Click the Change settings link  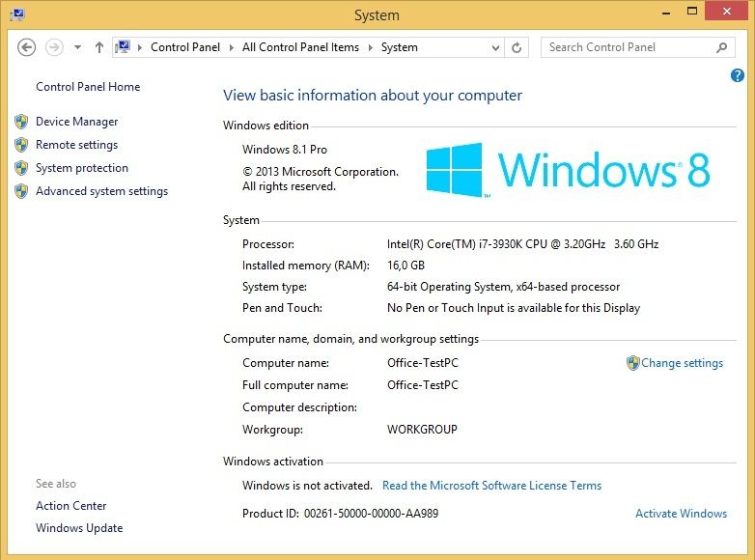click(682, 363)
